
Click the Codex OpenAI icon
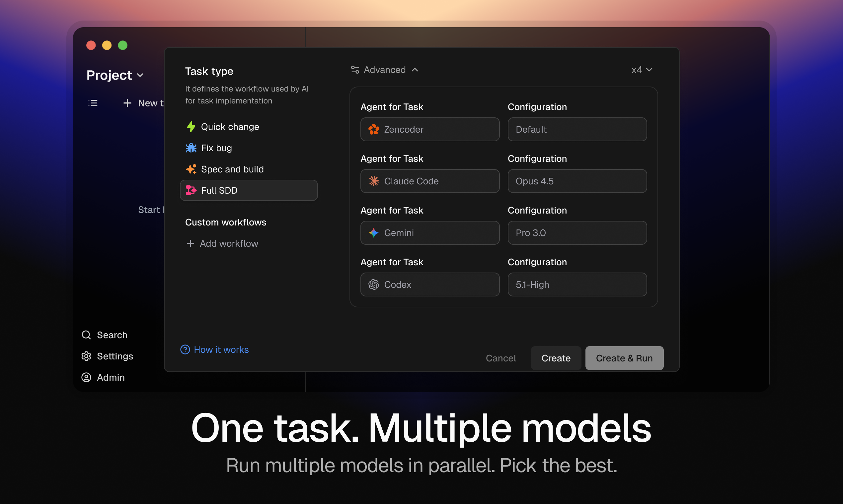click(x=374, y=284)
